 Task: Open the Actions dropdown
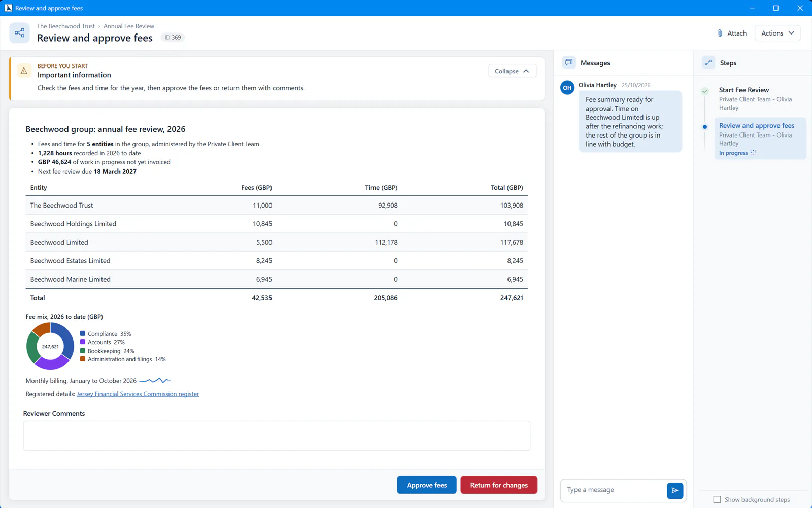click(x=777, y=33)
